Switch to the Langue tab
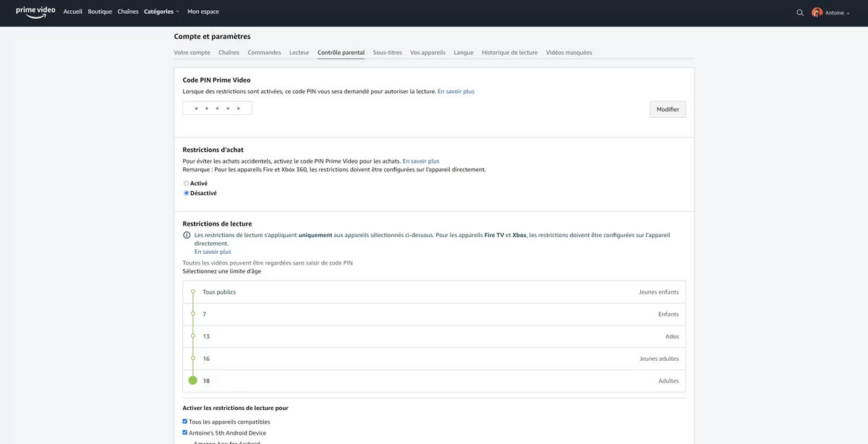The image size is (868, 444). (464, 53)
